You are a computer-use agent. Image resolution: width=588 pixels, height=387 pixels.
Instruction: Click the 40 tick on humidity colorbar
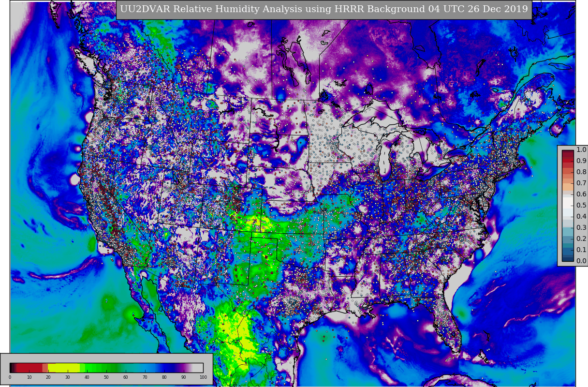coord(87,377)
